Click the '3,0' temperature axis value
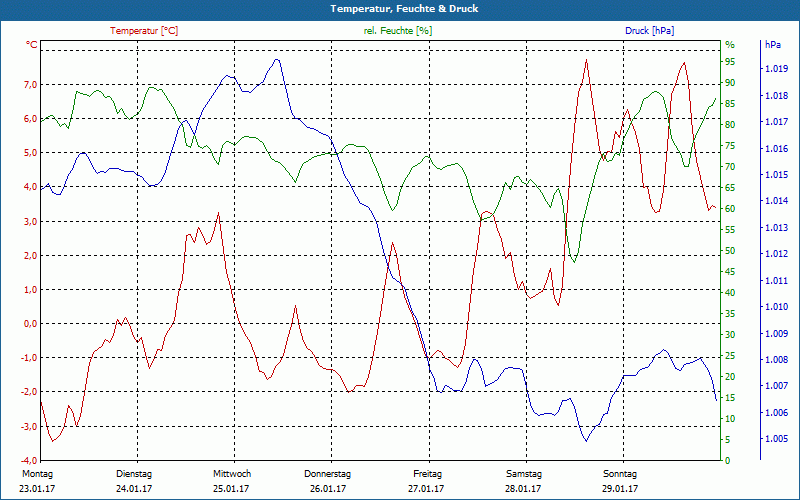This screenshot has width=800, height=500. point(32,221)
